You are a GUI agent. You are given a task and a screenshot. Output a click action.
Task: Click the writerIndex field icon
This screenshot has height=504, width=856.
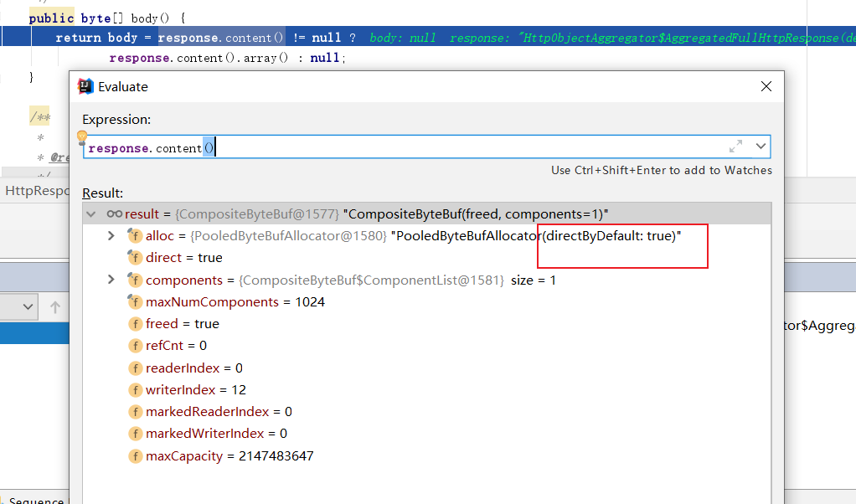pos(135,390)
